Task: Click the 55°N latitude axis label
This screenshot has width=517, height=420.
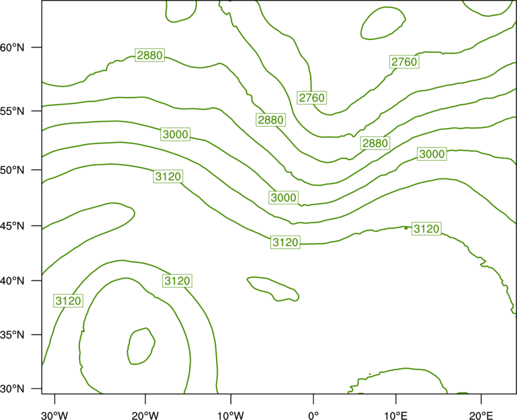Action: tap(12, 111)
